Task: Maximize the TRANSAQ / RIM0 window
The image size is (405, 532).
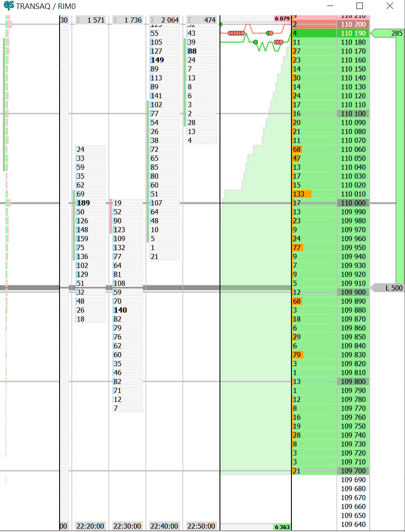Action: coord(359,6)
